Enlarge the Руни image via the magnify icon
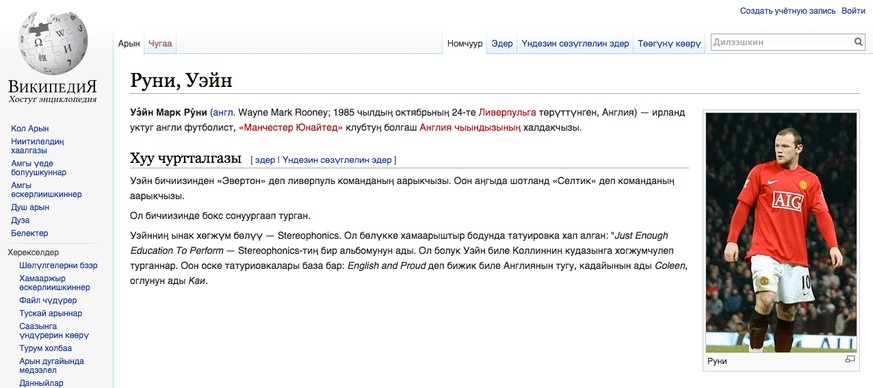The width and height of the screenshot is (873, 388). 850,360
